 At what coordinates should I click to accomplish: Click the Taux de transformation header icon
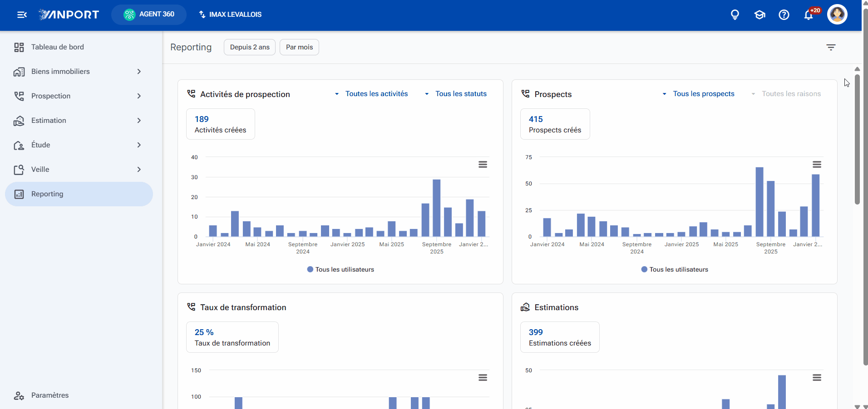(192, 307)
